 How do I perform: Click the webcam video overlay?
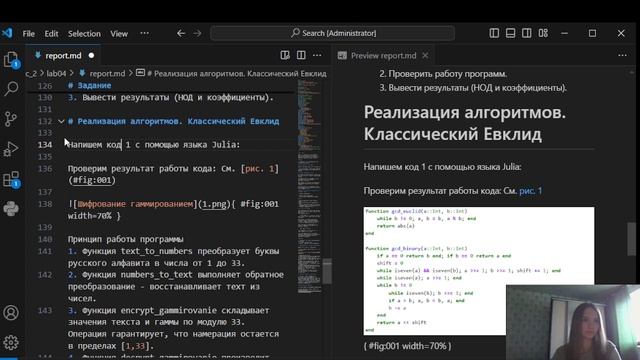click(573, 322)
